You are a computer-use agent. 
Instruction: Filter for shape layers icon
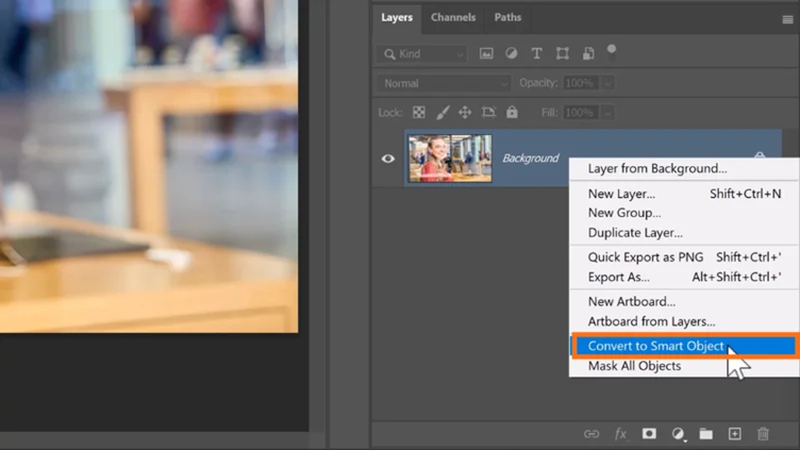(562, 54)
